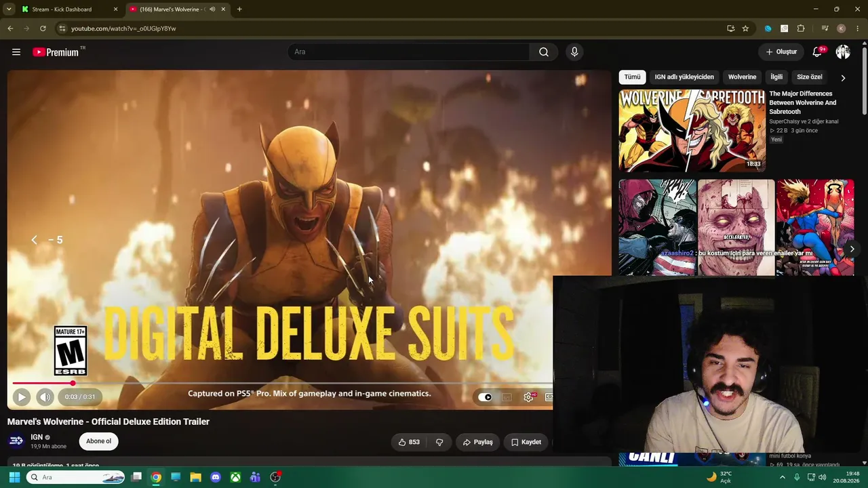The width and height of the screenshot is (868, 488).
Task: Open a new browser tab
Action: (239, 9)
